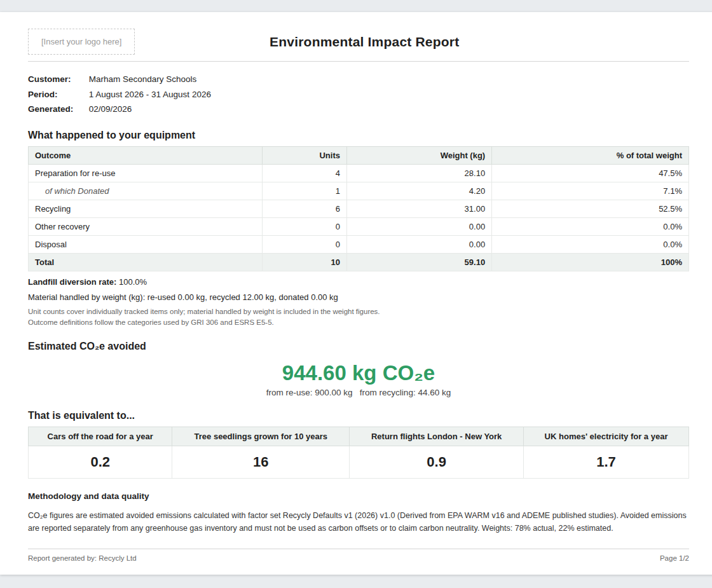Click the Preparation for re-use row label
The width and height of the screenshot is (712, 588).
(75, 173)
